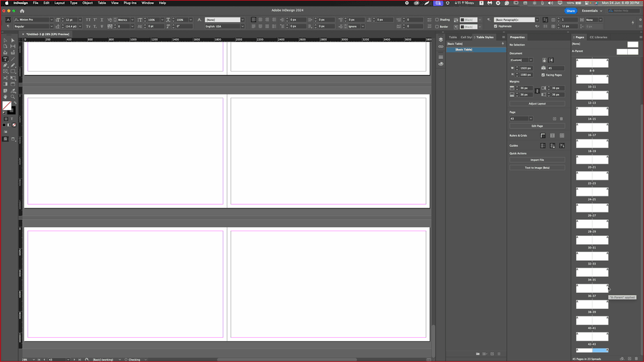Viewport: 644px width, 362px height.
Task: Open the Plug-Ins menu
Action: pos(129,3)
